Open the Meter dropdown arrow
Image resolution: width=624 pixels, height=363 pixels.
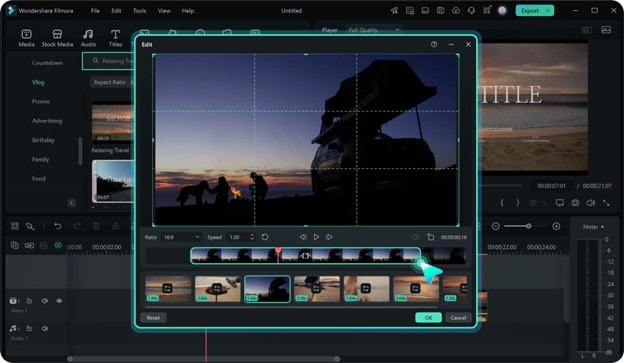(602, 227)
